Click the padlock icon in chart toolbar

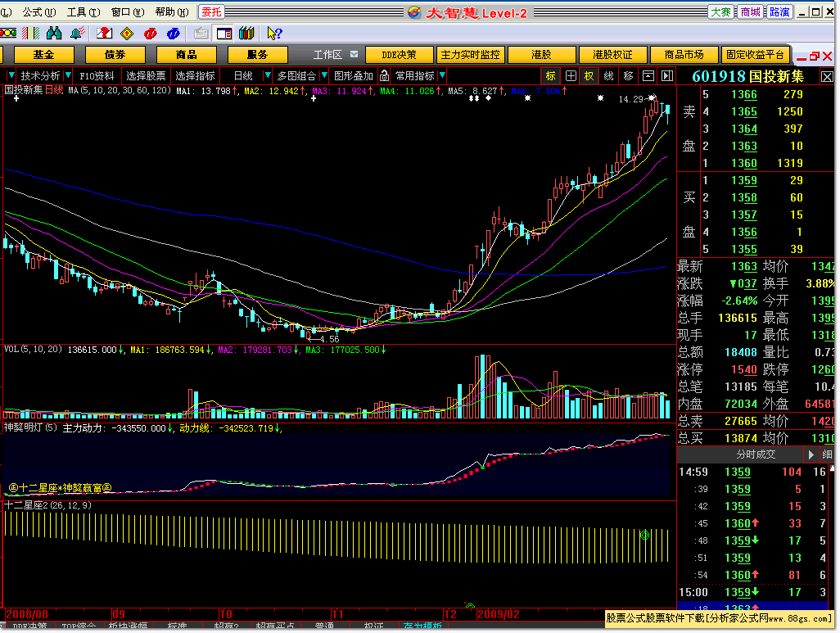[x=385, y=75]
